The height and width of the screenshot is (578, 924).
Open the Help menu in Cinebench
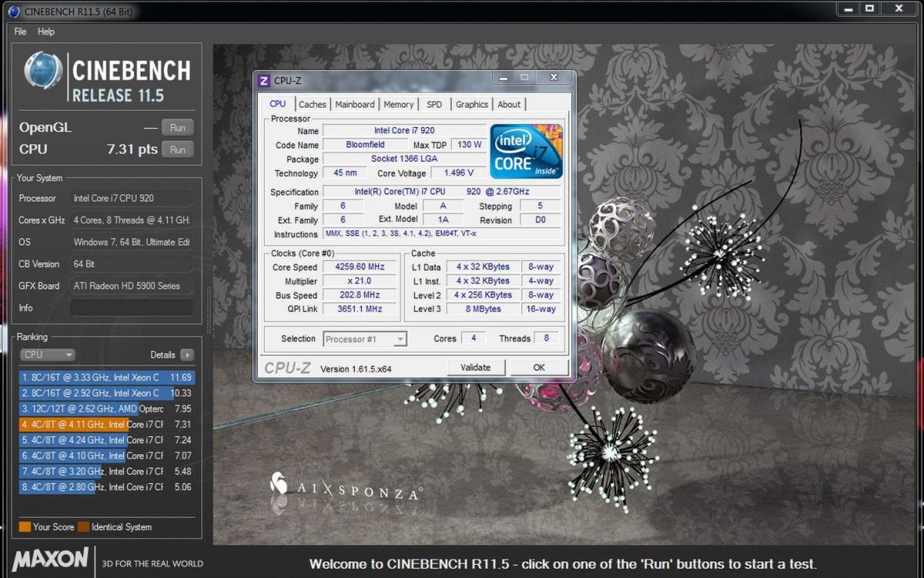[46, 32]
